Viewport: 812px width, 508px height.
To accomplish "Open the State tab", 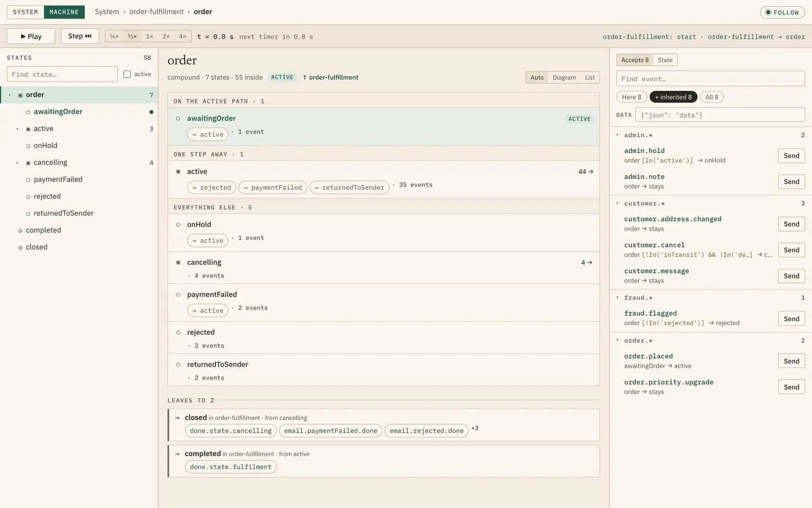I will [x=665, y=60].
